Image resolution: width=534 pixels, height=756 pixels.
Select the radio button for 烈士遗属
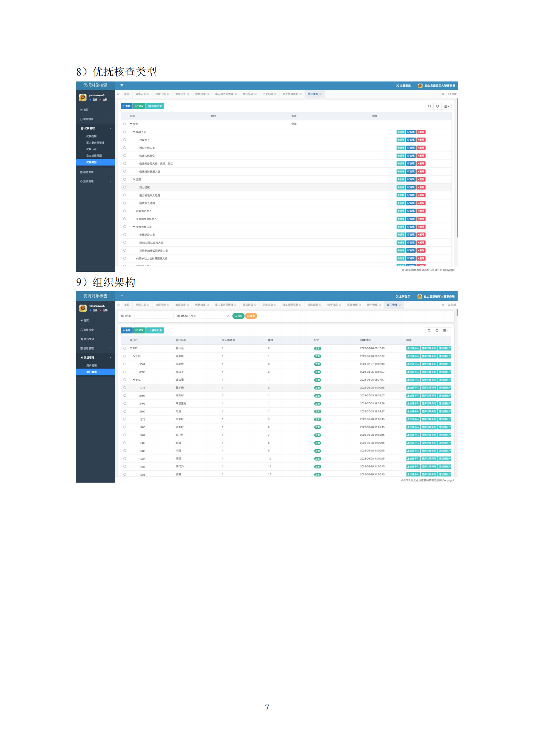tap(125, 188)
